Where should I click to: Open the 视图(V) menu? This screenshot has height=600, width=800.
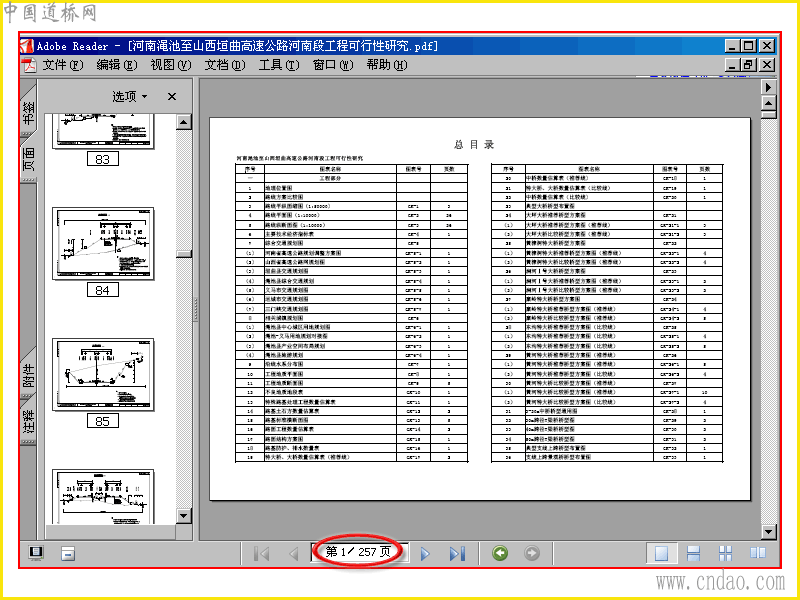170,65
